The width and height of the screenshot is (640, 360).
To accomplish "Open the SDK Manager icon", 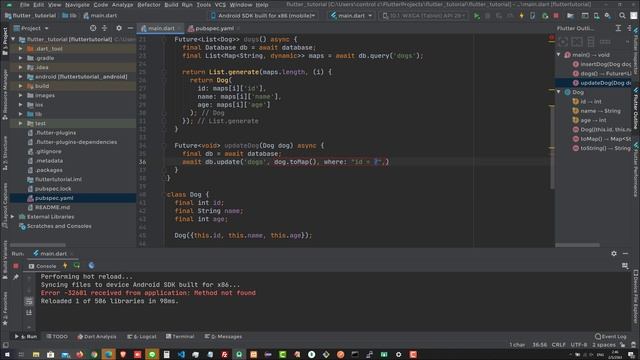I will [607, 16].
